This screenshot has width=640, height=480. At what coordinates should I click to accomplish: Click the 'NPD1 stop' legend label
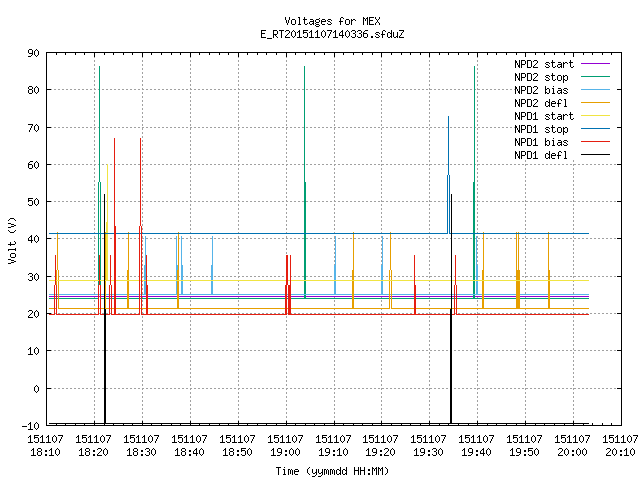pos(541,129)
